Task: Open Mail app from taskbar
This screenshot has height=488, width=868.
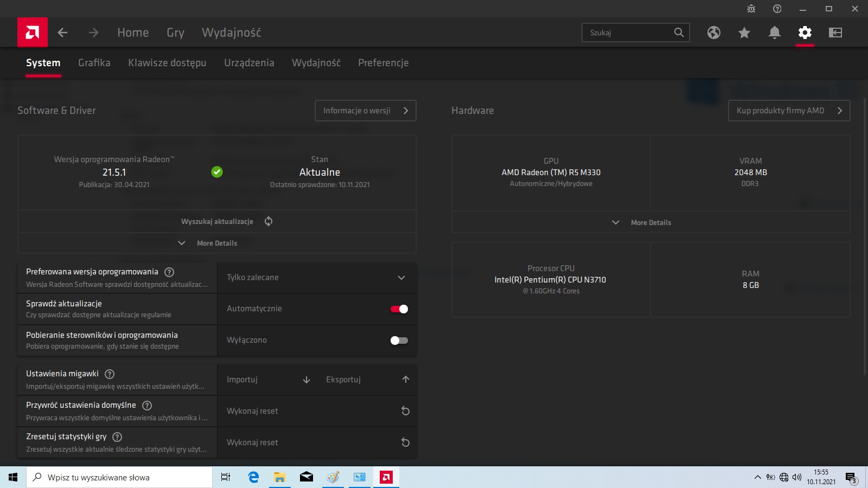Action: pyautogui.click(x=307, y=477)
